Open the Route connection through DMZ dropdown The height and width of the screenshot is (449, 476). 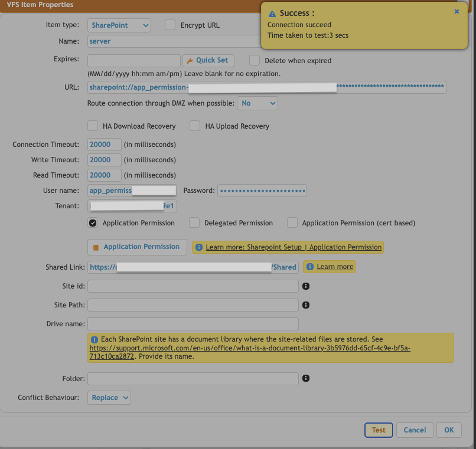(x=257, y=103)
